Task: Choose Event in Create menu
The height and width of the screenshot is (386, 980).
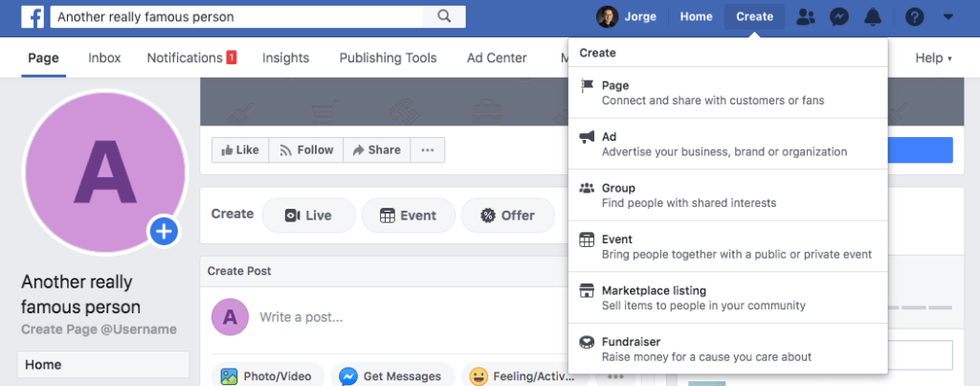Action: pos(728,246)
